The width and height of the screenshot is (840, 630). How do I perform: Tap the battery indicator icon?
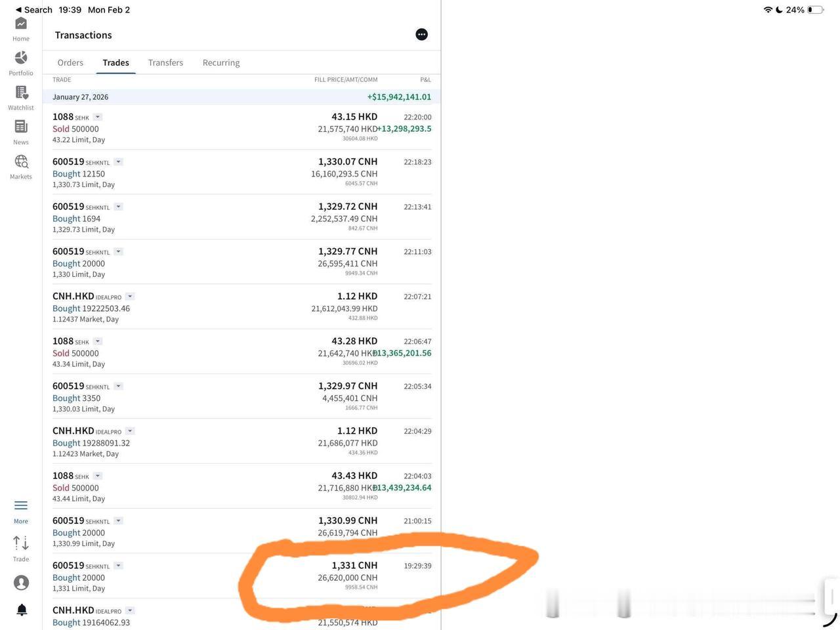coord(816,10)
